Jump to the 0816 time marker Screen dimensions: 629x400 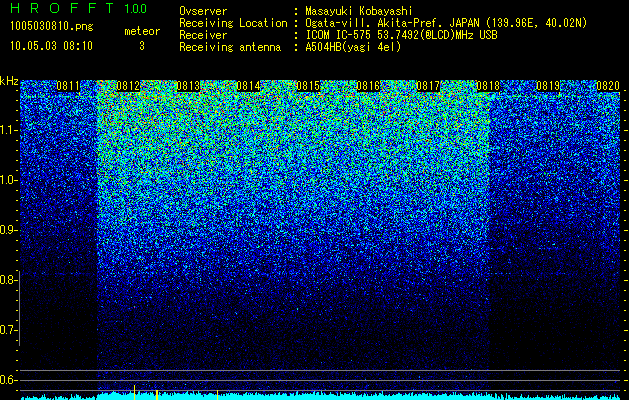pyautogui.click(x=368, y=86)
